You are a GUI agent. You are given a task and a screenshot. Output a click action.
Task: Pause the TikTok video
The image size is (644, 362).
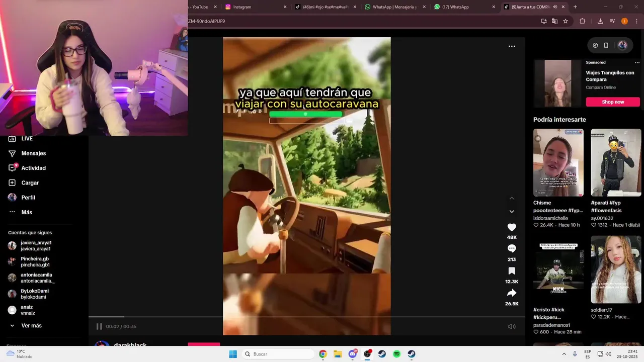click(99, 326)
